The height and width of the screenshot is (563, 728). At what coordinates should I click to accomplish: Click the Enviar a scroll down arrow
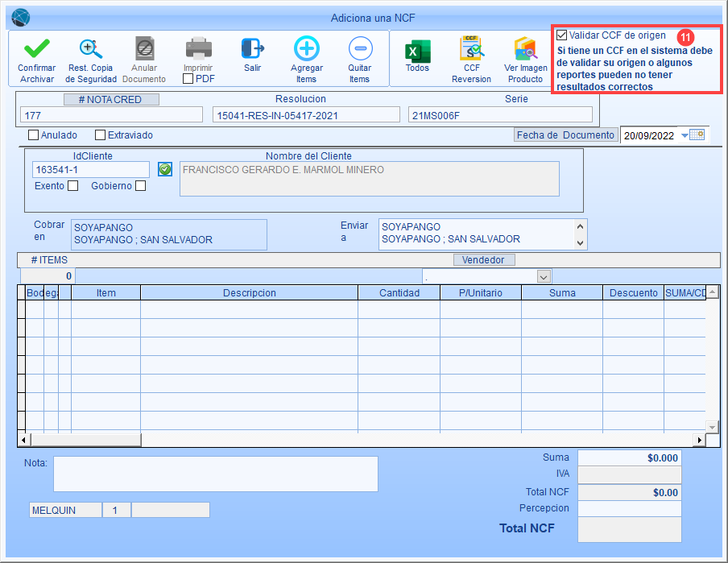click(x=581, y=242)
